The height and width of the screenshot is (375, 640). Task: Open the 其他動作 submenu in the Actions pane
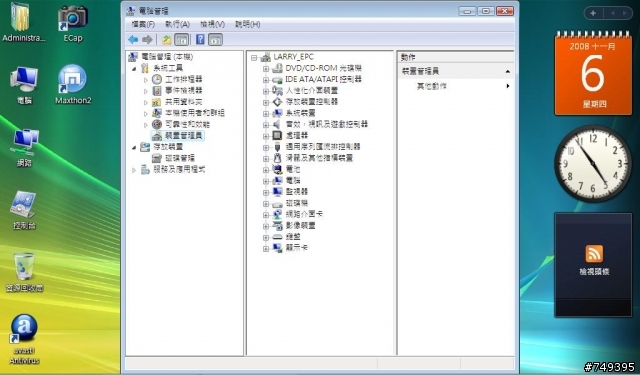[456, 86]
